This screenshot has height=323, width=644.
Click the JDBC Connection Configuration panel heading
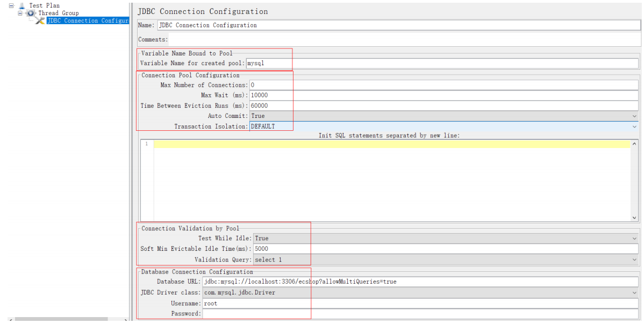pos(203,11)
